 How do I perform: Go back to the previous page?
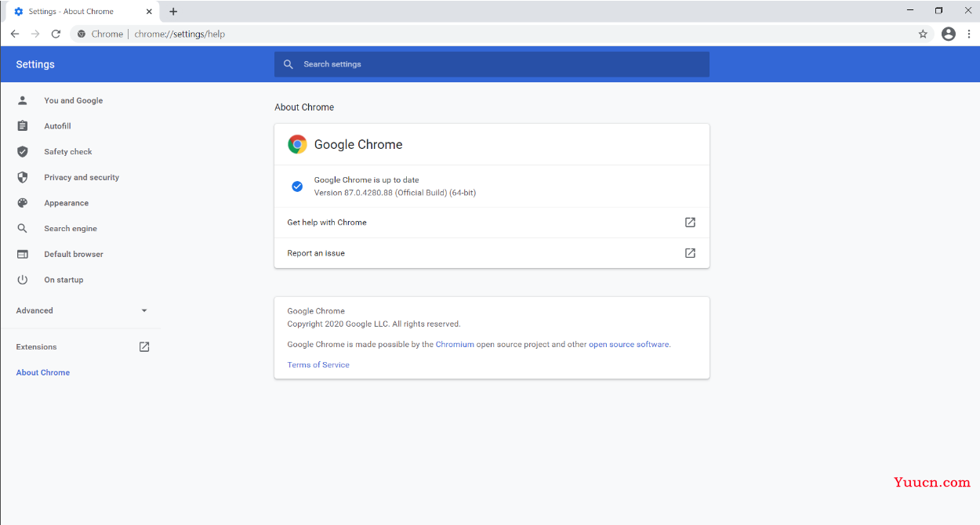[14, 34]
